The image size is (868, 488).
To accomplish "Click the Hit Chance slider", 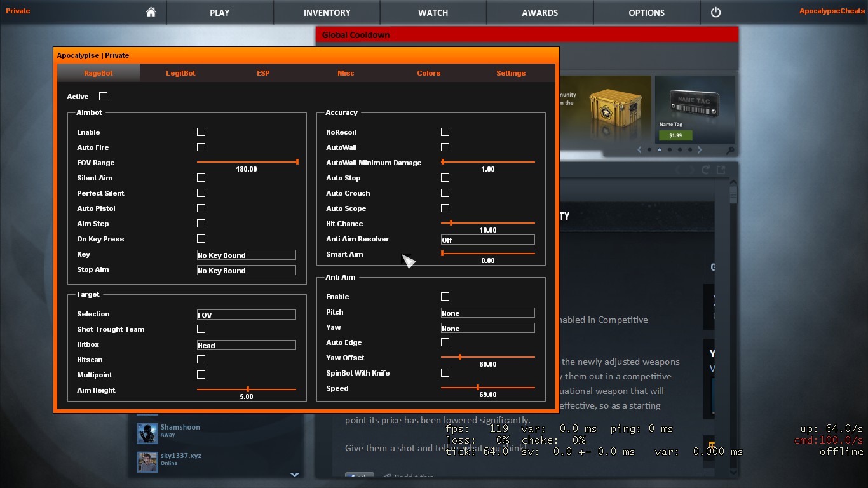I will point(487,223).
